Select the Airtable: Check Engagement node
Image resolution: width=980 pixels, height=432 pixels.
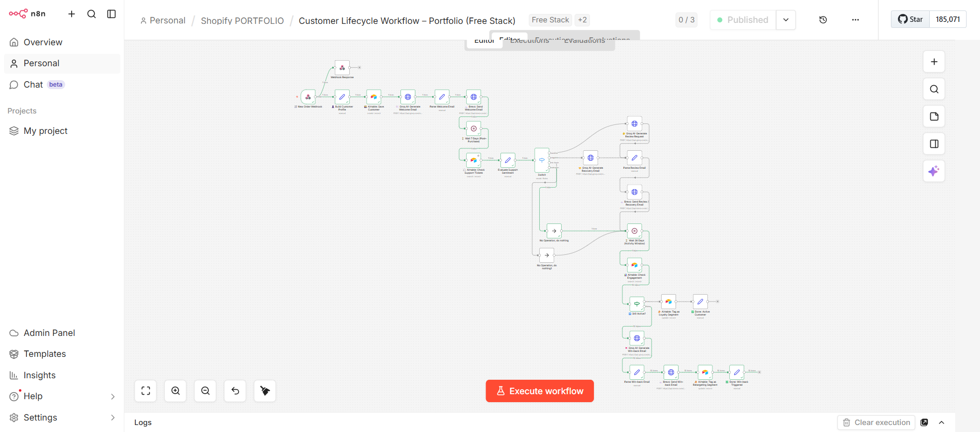(x=635, y=265)
